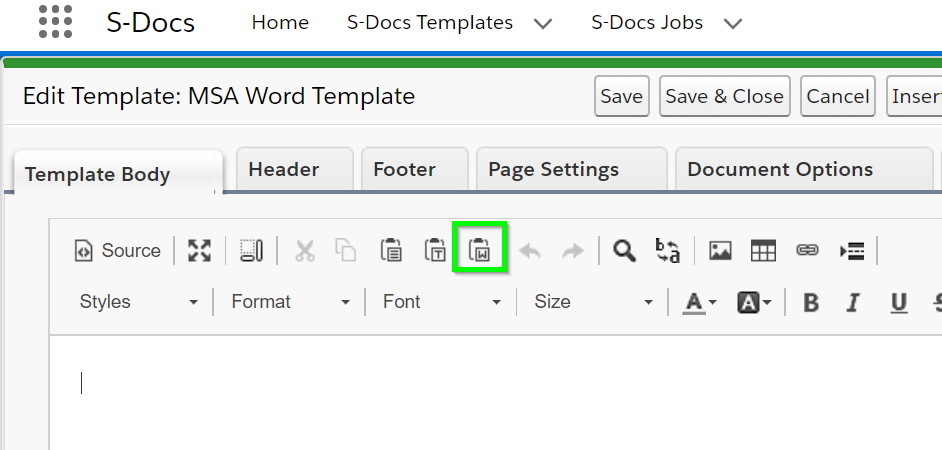Screen dimensions: 942x450
Task: Open the text color picker
Action: [699, 303]
